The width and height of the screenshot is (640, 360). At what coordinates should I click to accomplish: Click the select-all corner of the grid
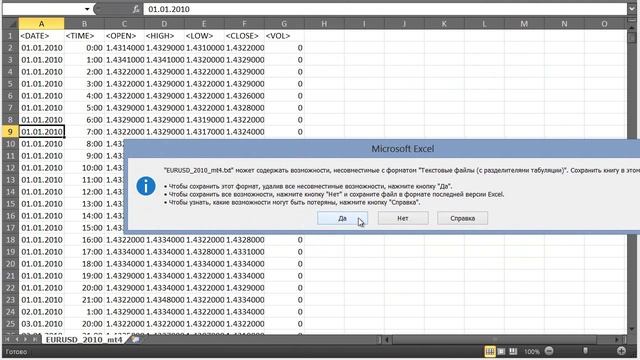(x=10, y=24)
